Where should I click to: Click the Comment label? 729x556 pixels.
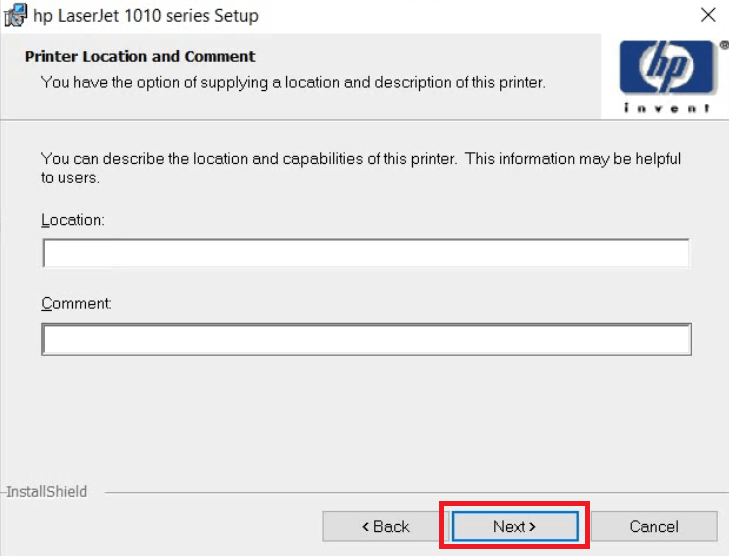[76, 303]
